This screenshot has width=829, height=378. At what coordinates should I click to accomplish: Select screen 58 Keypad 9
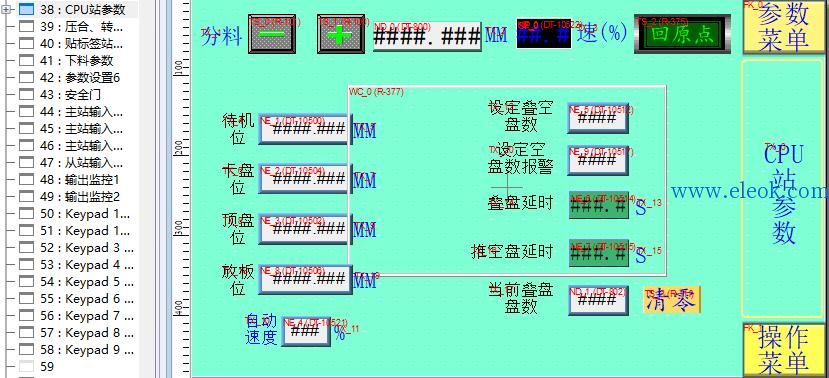(87, 349)
